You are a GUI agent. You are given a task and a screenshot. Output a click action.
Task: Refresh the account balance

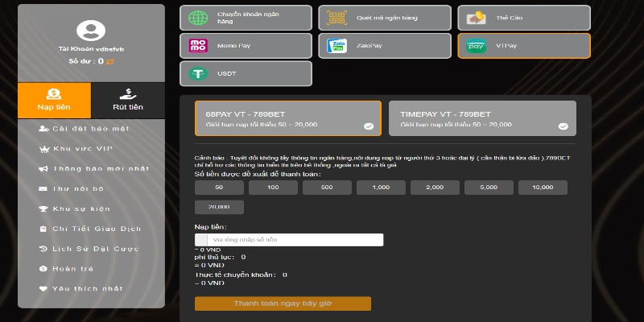click(x=110, y=62)
